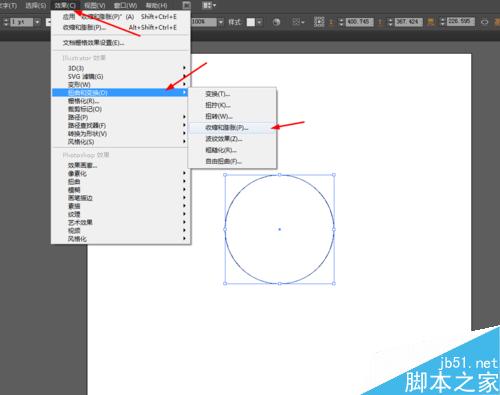500x395 pixels.
Task: Click top-middle bounding box handle of circle
Action: (279, 175)
